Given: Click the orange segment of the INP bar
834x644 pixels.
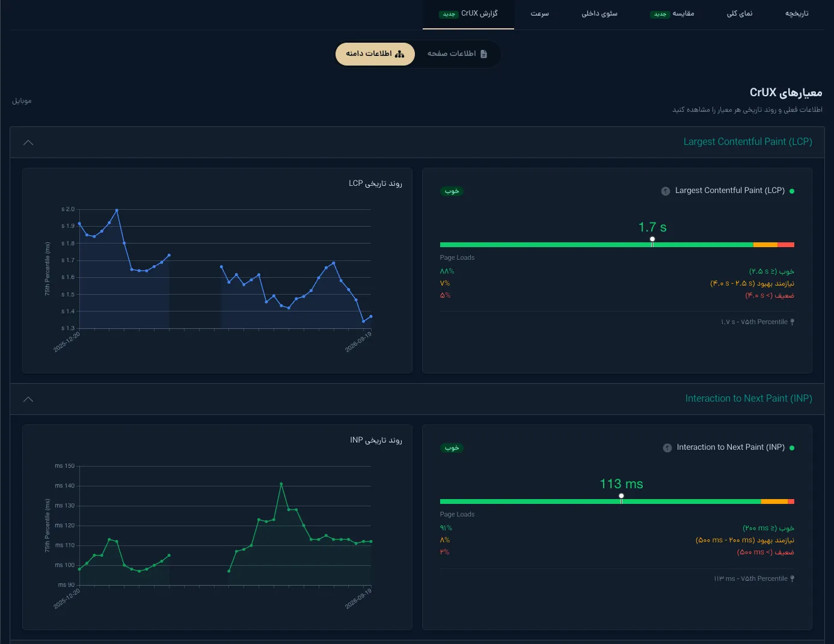Looking at the screenshot, I should click(774, 501).
